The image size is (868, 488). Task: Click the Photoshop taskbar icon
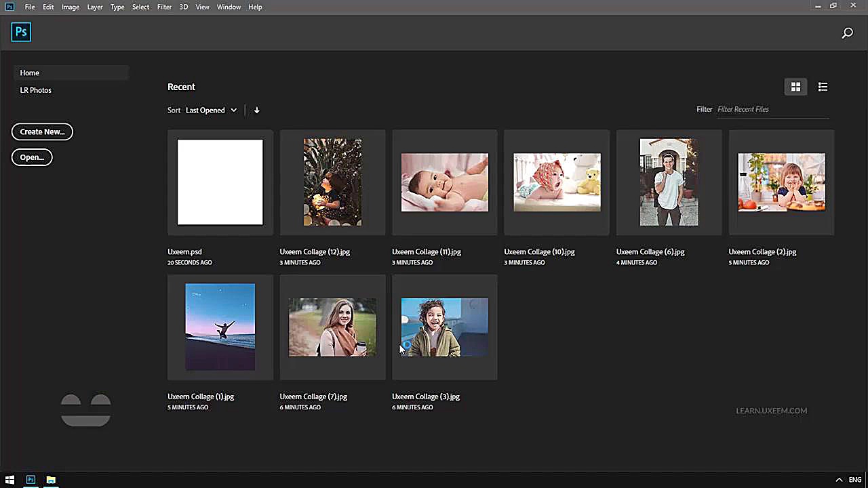click(x=31, y=480)
